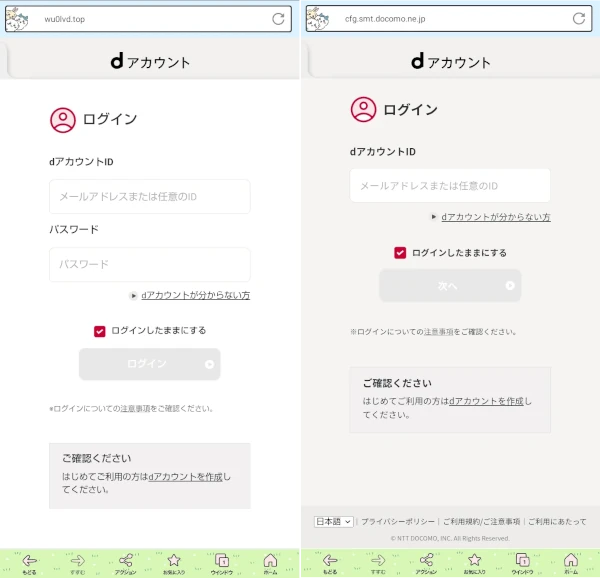
Task: Tap the favorites star in right browser toolbar
Action: pyautogui.click(x=474, y=560)
